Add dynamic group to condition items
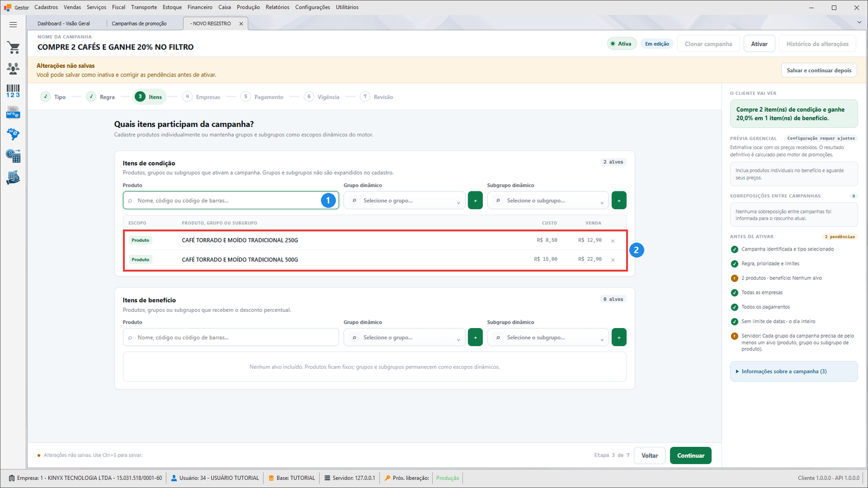The width and height of the screenshot is (868, 488). click(475, 201)
